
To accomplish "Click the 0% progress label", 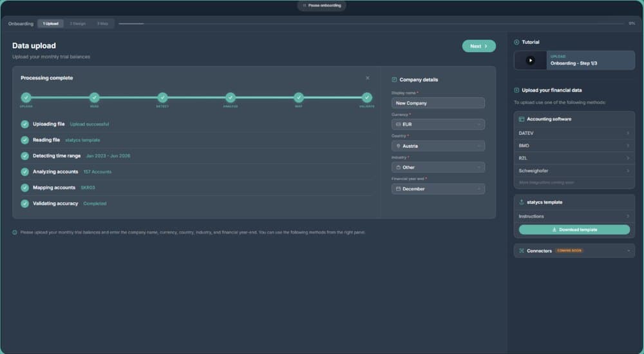I will pos(632,23).
